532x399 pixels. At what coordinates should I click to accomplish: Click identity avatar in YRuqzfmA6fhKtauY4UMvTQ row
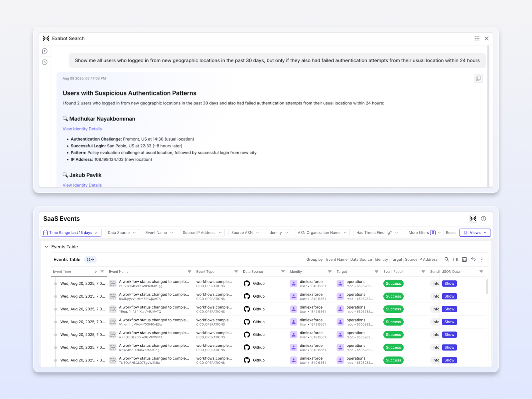pos(294,309)
